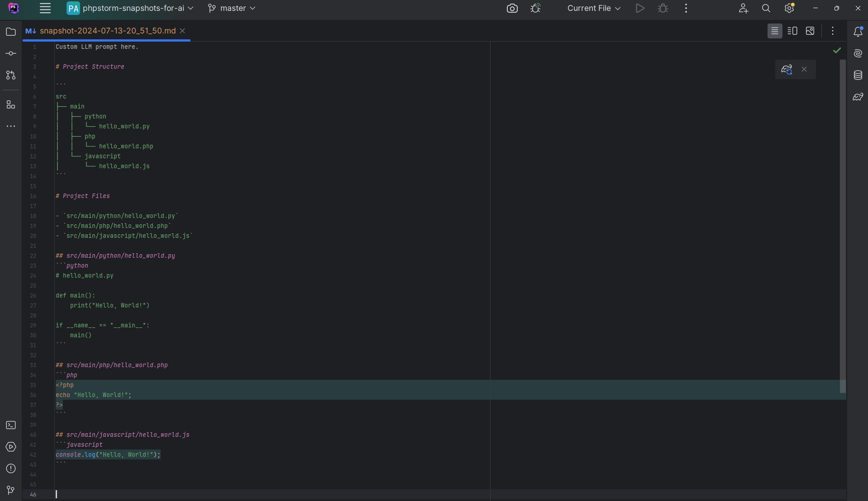Click the '## src/main/php/hello_world.php' heading
Screen dimensions: 868x501
tap(111, 365)
